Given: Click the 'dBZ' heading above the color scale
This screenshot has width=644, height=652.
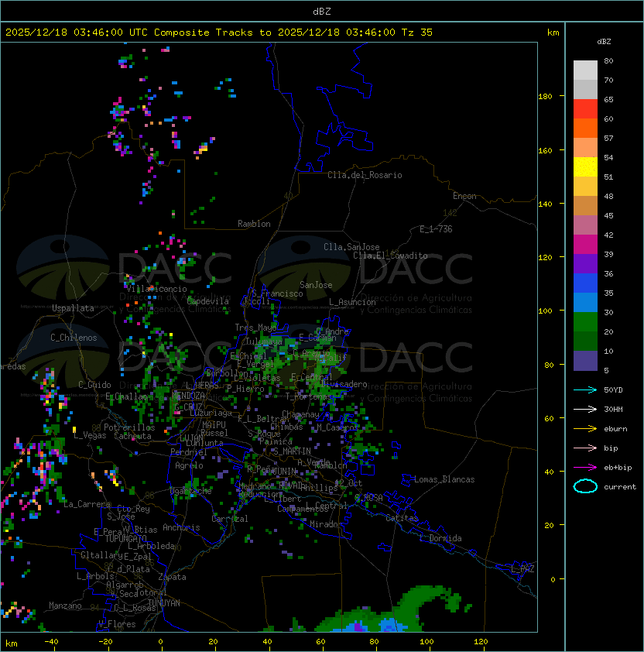Looking at the screenshot, I should (x=604, y=42).
